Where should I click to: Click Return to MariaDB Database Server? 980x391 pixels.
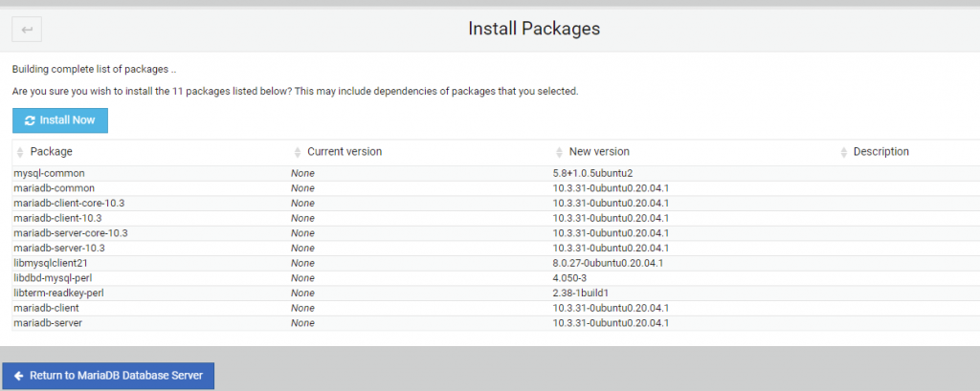108,376
